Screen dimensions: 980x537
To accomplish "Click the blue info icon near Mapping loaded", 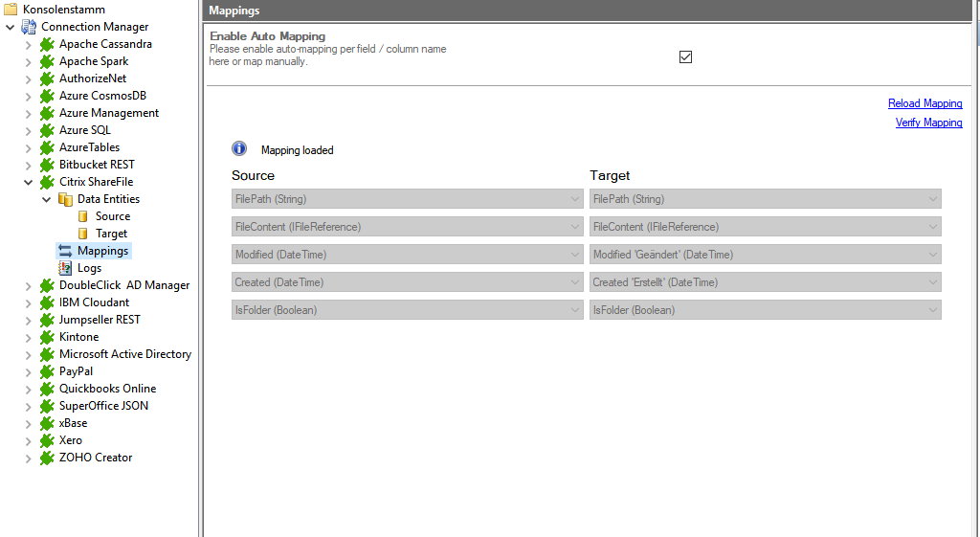I will 239,149.
